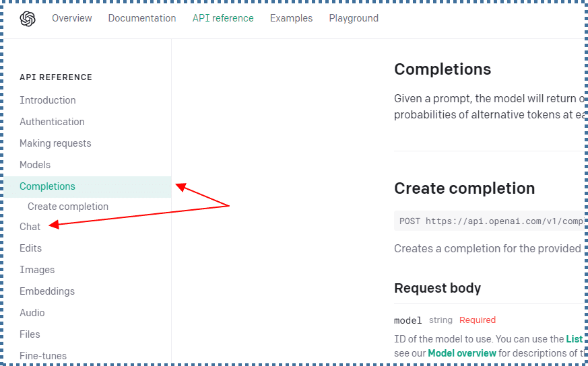Image resolution: width=588 pixels, height=366 pixels.
Task: Select the API reference tab
Action: 223,18
